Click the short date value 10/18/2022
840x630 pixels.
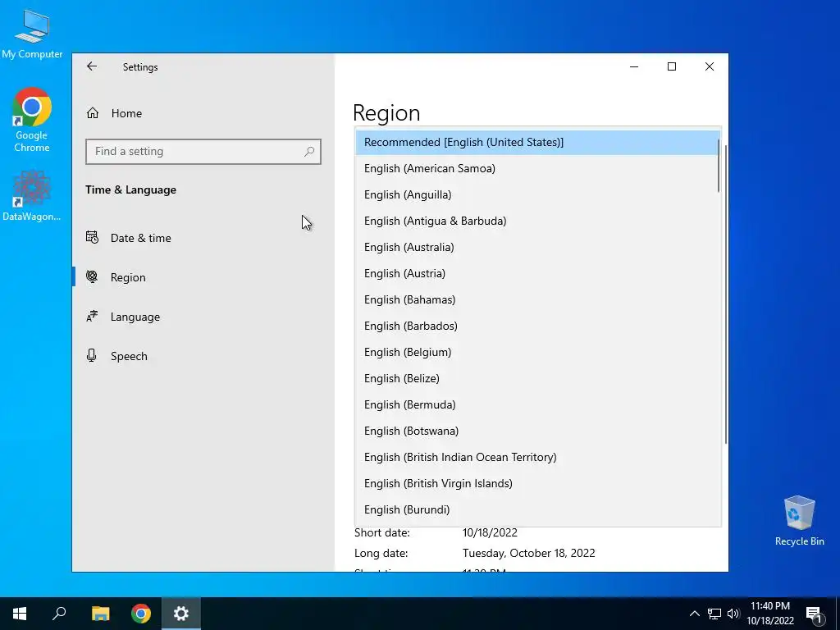[x=491, y=533]
